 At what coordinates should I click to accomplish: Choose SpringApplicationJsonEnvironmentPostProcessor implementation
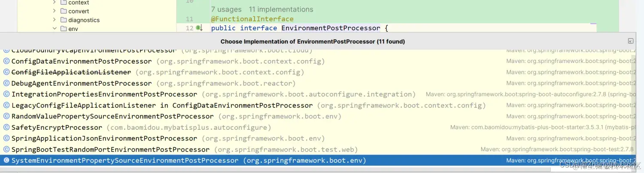pyautogui.click(x=318, y=138)
